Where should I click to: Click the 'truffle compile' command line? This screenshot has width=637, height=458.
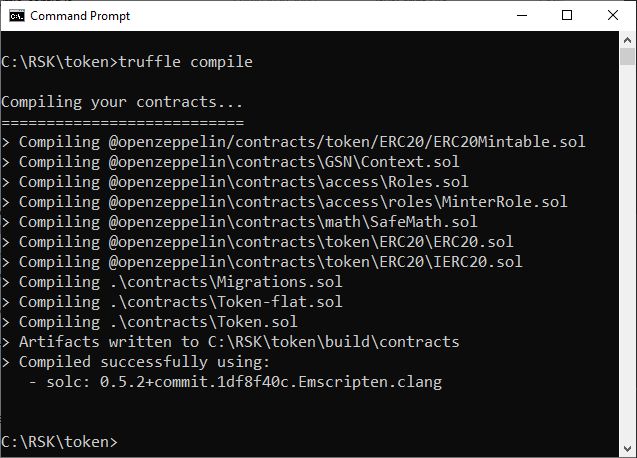tap(127, 62)
